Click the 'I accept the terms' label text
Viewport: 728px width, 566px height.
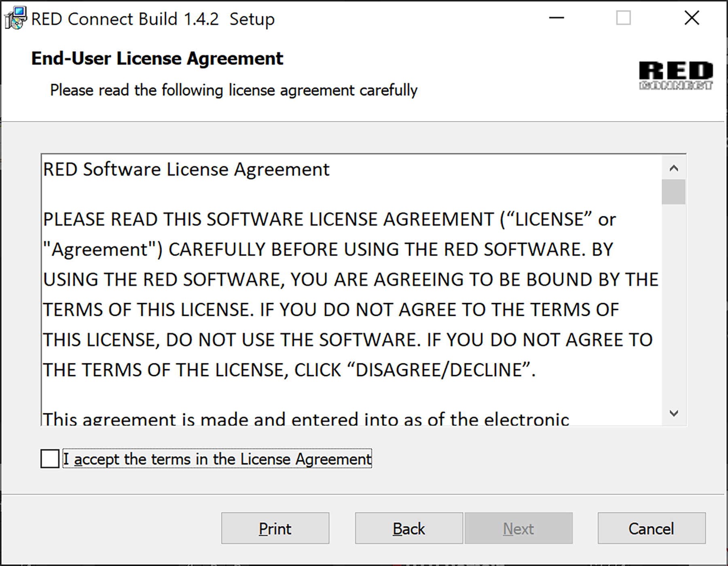tap(217, 459)
